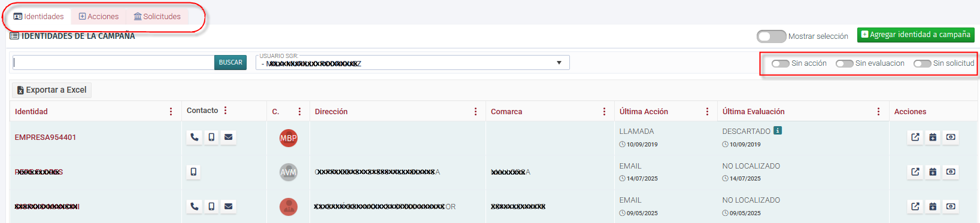This screenshot has width=980, height=223.
Task: Click mobile icon in the bottom table row
Action: [211, 206]
